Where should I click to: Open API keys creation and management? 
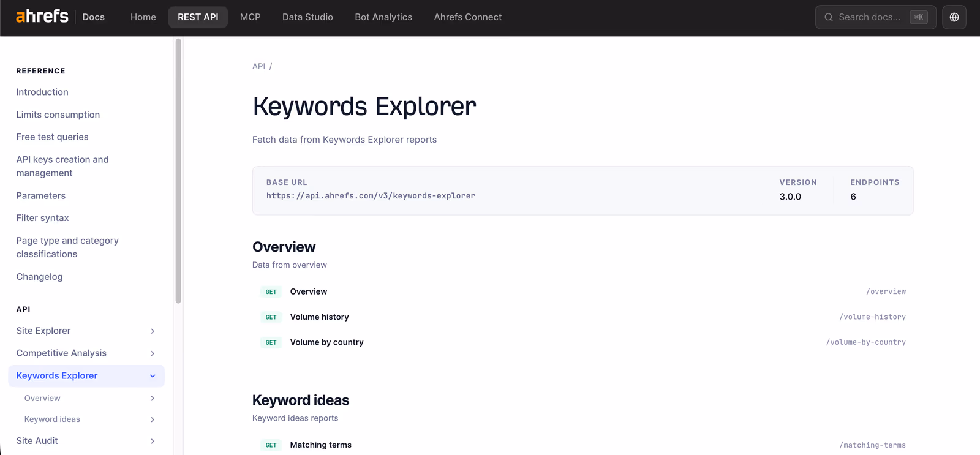(62, 166)
